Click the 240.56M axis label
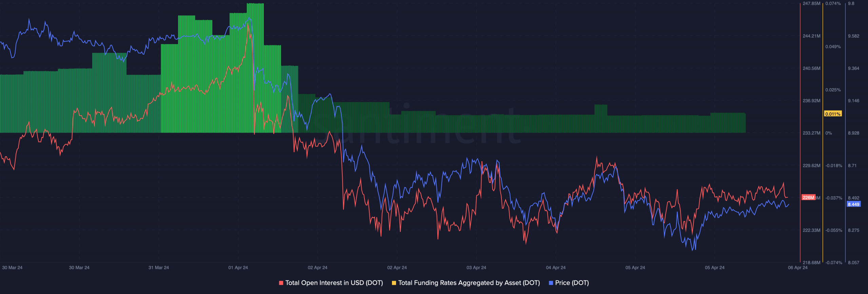Screen dimensions: 868x294 click(811, 68)
